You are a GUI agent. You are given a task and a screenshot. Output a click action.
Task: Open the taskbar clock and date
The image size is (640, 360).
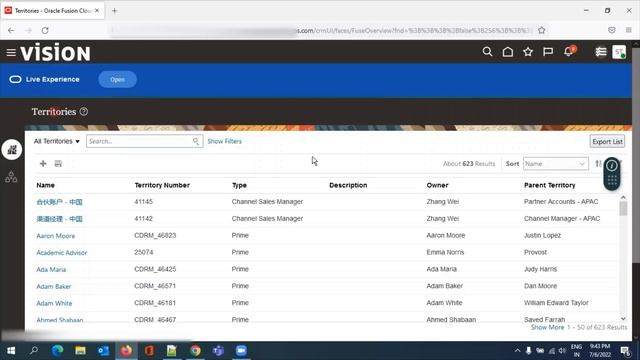tap(600, 350)
